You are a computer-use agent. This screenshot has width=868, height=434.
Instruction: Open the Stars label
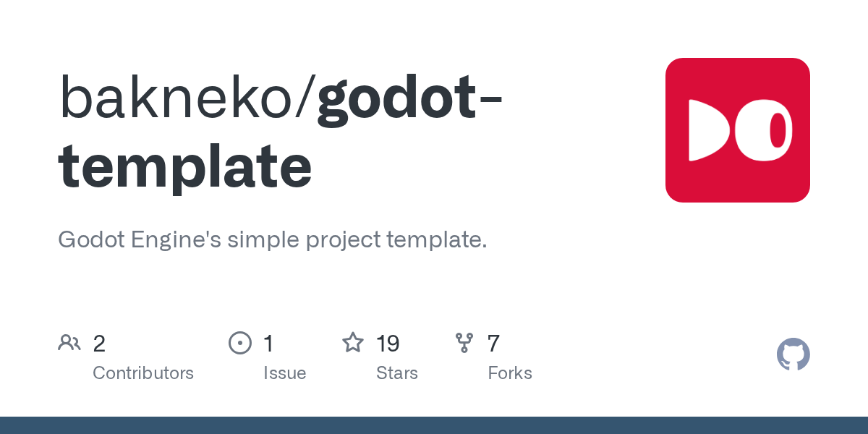(x=397, y=373)
